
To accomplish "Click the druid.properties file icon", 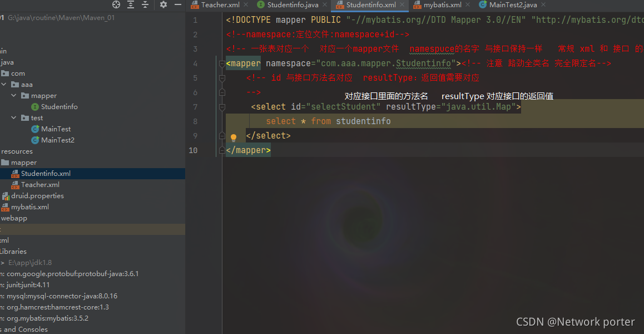I will pos(6,195).
